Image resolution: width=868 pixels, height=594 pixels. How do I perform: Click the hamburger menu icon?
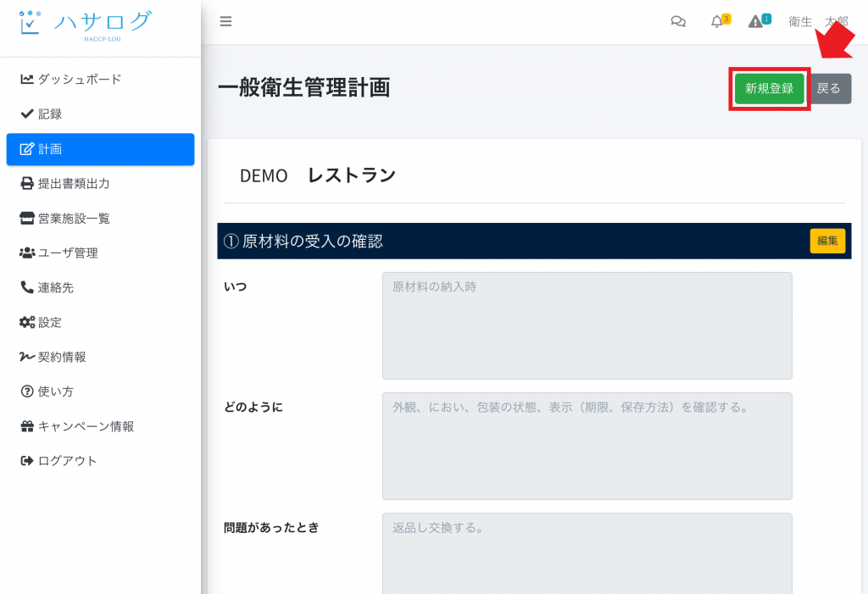[x=225, y=22]
